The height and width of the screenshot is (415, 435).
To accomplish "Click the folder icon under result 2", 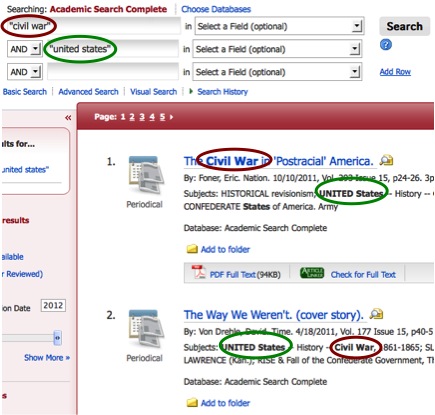I will tap(192, 403).
